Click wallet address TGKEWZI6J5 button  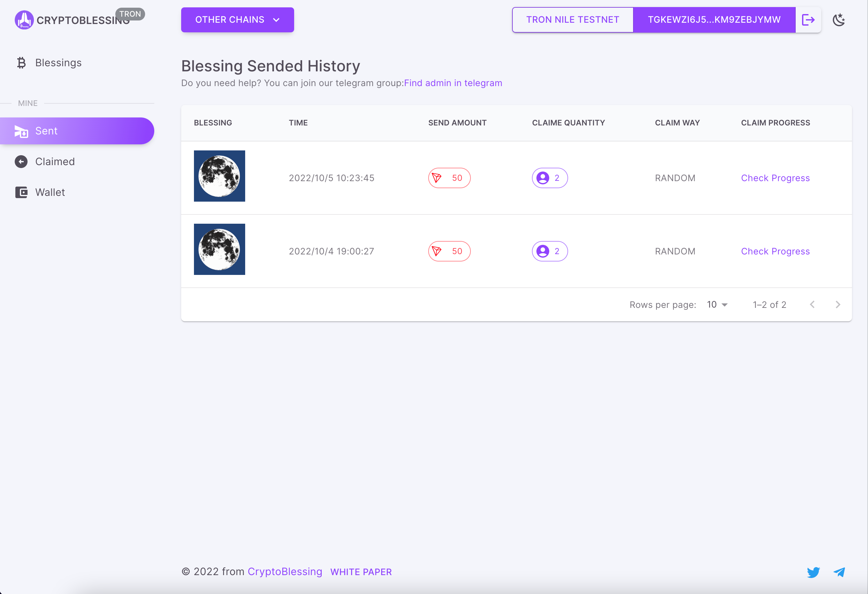pos(714,20)
